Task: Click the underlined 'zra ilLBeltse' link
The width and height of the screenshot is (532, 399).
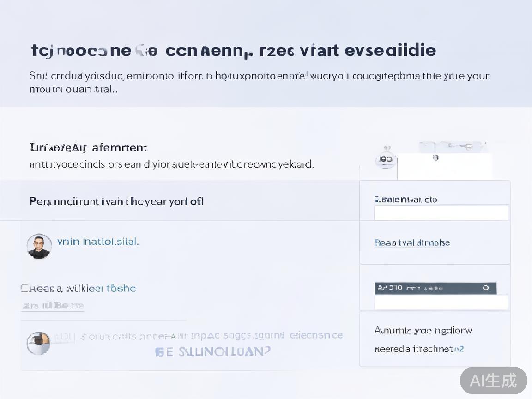Action: tap(53, 306)
